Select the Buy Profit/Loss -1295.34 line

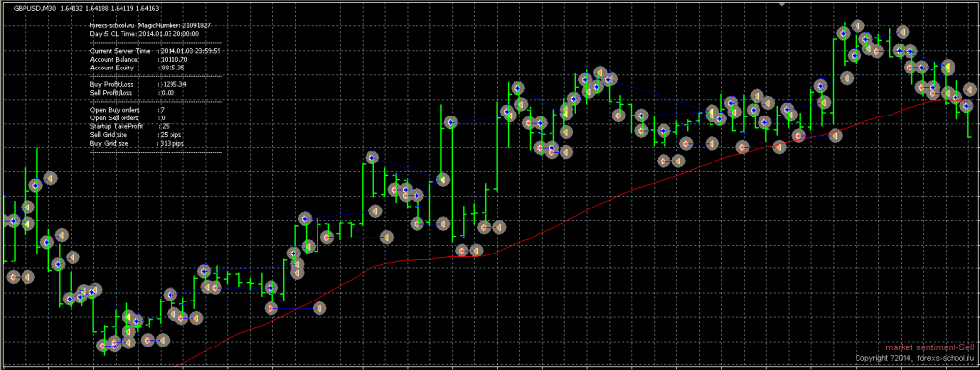(x=138, y=83)
